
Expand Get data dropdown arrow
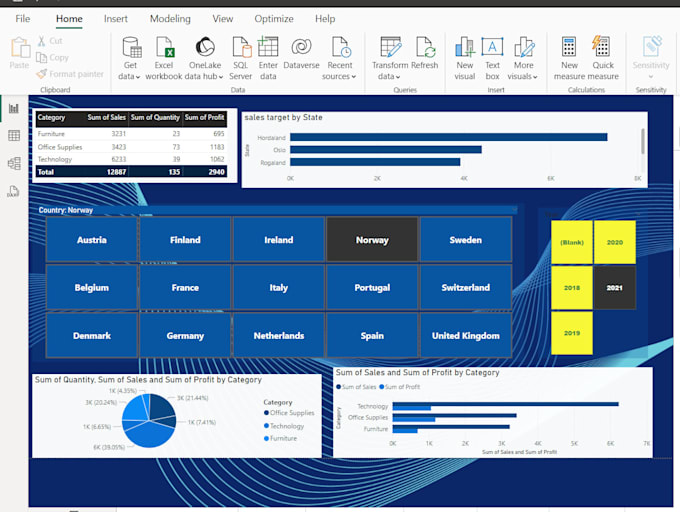[x=138, y=77]
